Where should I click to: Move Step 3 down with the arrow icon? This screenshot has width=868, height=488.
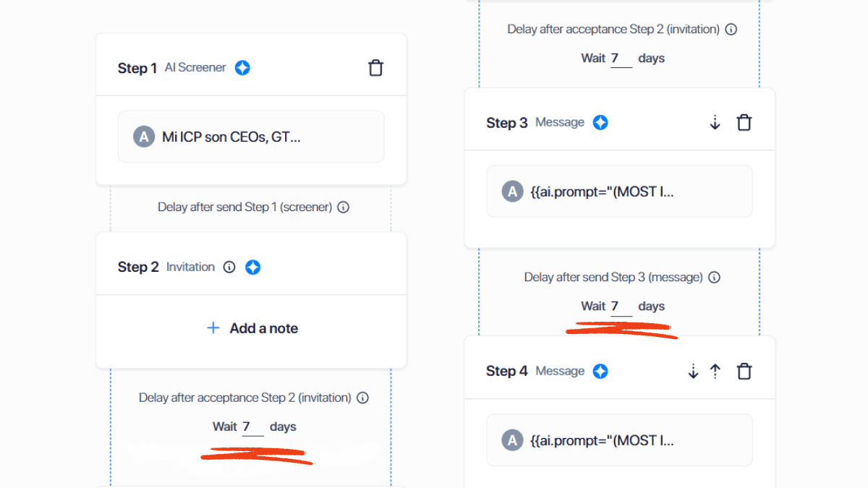(x=715, y=123)
